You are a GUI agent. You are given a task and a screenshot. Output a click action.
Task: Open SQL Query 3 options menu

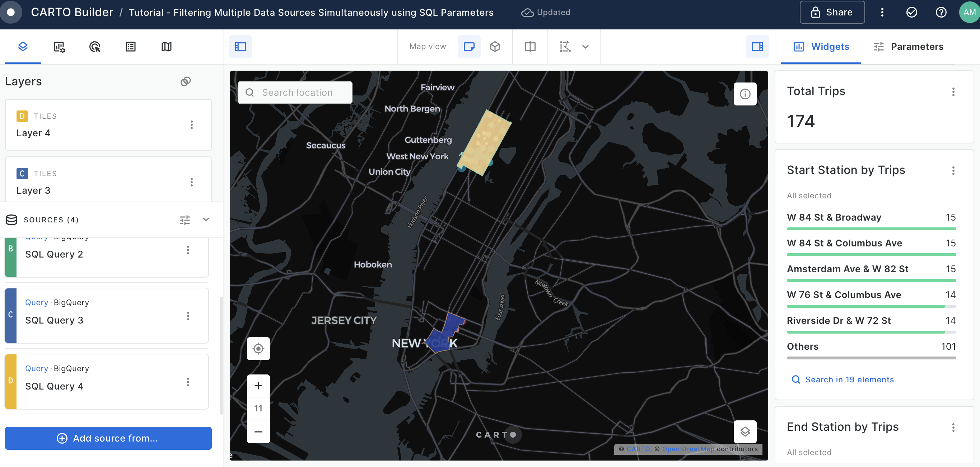(x=187, y=316)
